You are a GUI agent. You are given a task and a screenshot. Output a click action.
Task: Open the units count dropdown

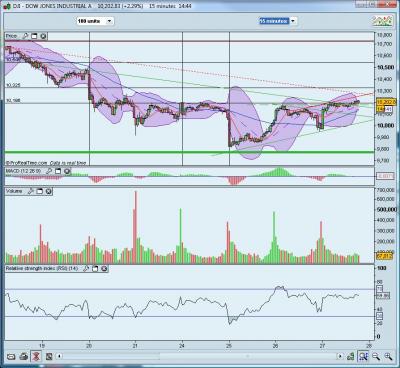[x=95, y=21]
